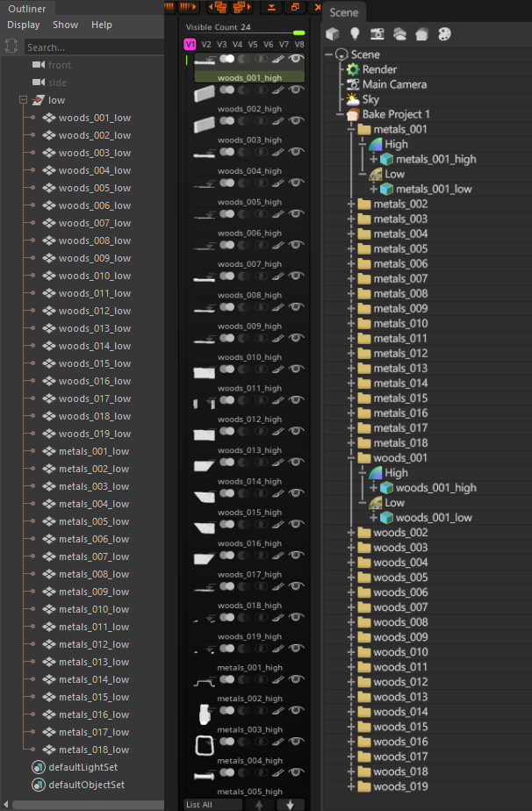Click the High group icon under metals_001
Viewport: 532px width, 811px height.
tap(375, 144)
